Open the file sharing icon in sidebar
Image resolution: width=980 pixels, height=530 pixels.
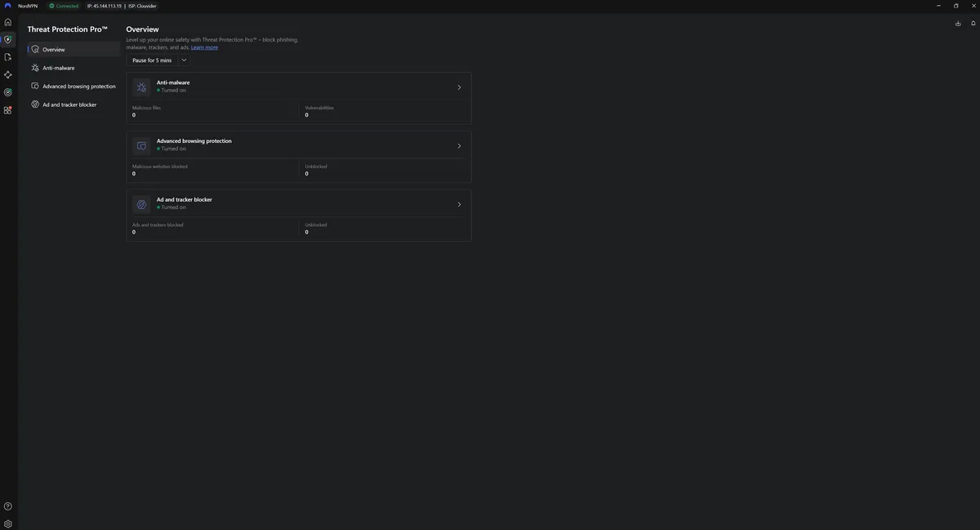pos(8,57)
